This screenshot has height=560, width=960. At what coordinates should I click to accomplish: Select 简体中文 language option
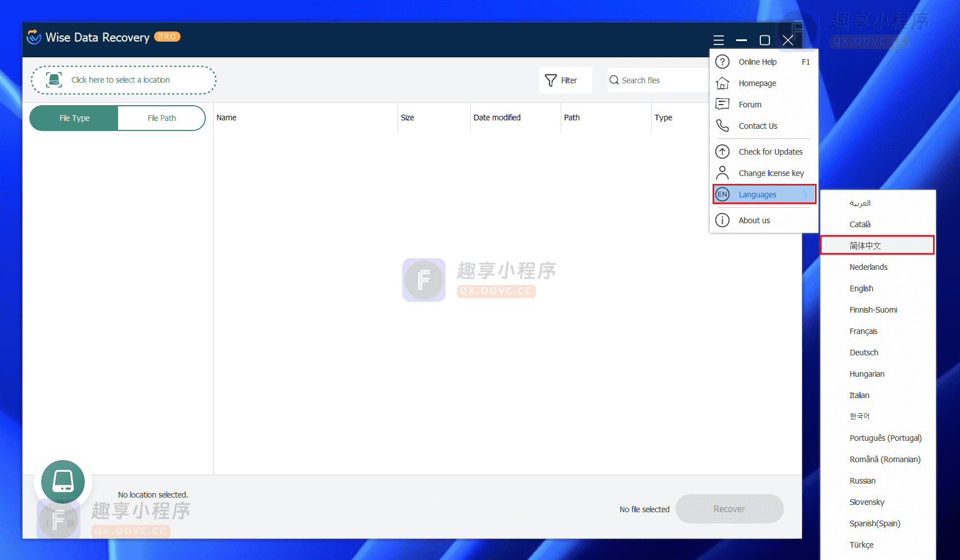coord(878,246)
